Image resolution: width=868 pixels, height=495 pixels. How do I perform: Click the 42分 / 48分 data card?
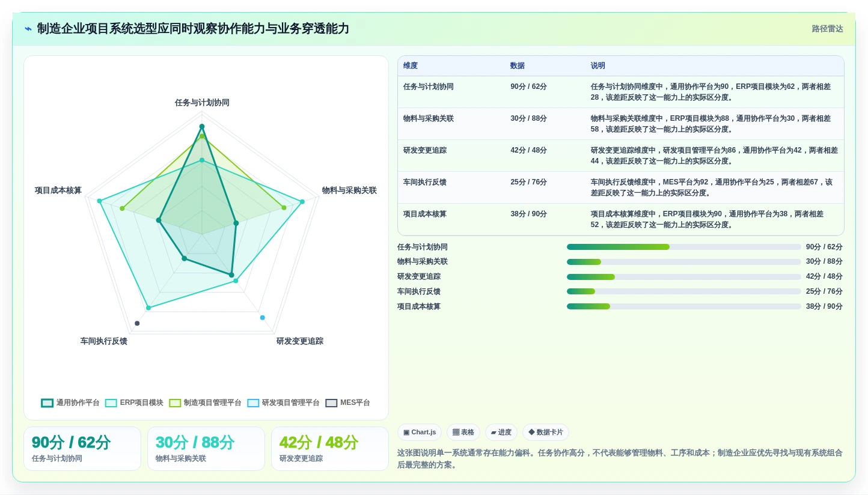(x=330, y=449)
